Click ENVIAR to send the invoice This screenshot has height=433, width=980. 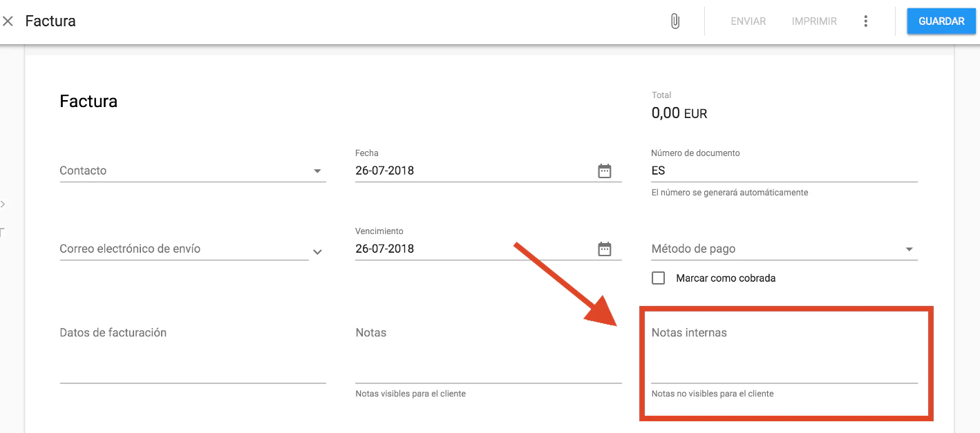point(748,21)
